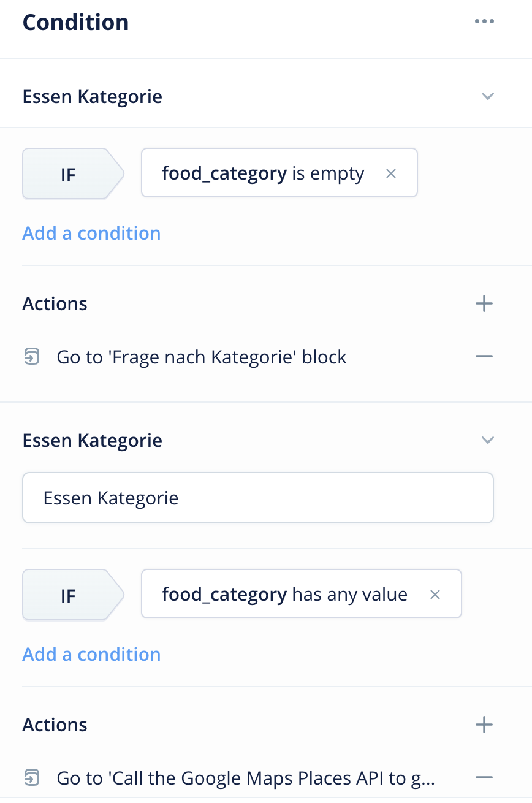Click the go-to icon beside 'Frage nach Kategorie'

tap(31, 356)
